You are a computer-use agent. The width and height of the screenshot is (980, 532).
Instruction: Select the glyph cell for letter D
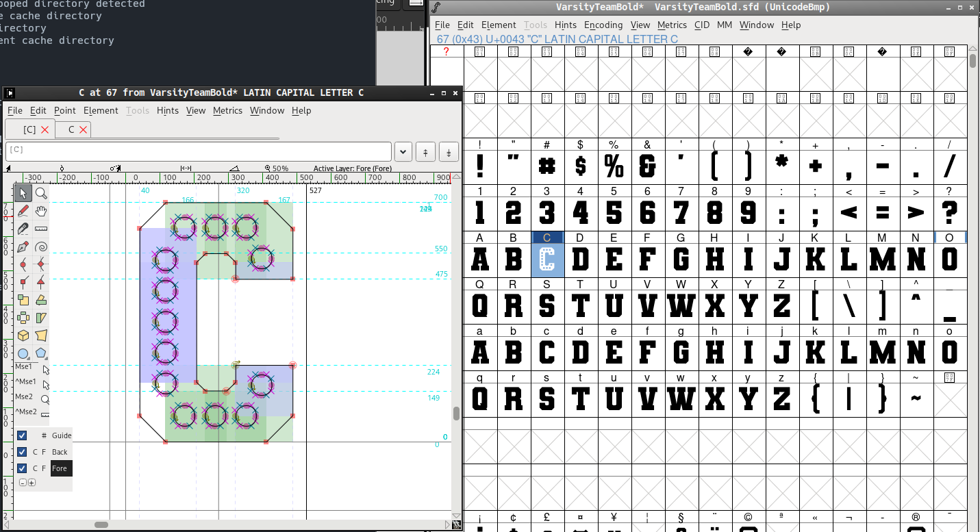click(581, 260)
